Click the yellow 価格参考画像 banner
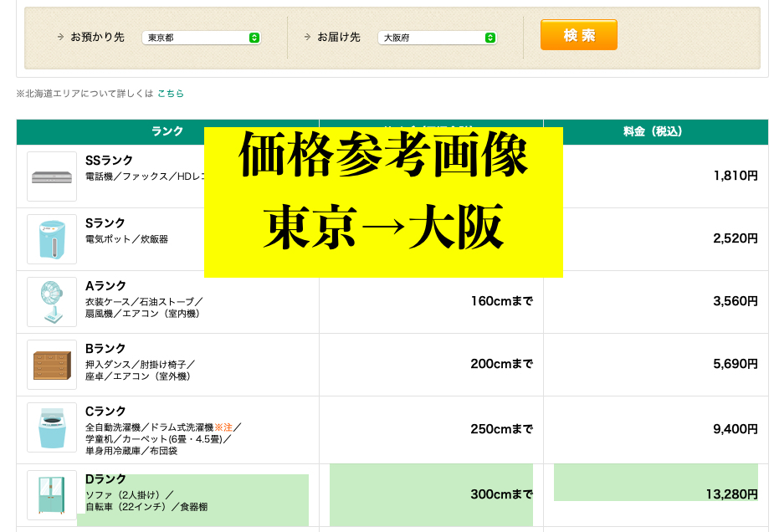The width and height of the screenshot is (774, 532). coord(383,202)
